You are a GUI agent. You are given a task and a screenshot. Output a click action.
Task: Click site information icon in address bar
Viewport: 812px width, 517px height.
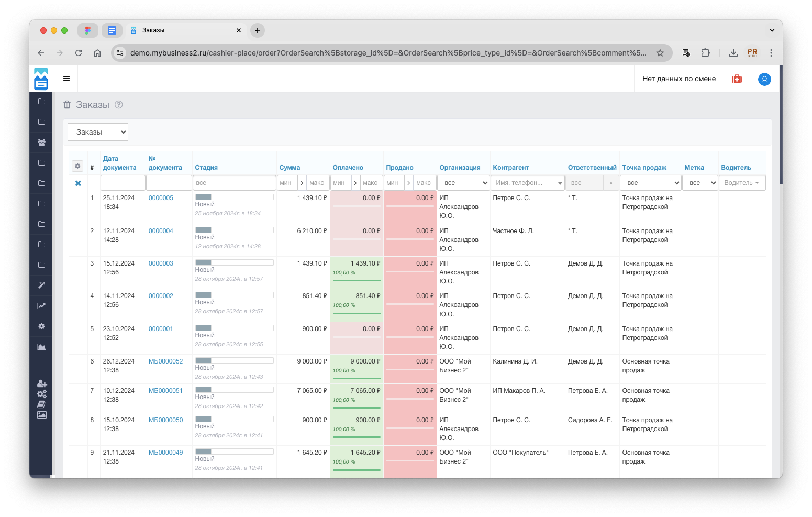(x=120, y=53)
